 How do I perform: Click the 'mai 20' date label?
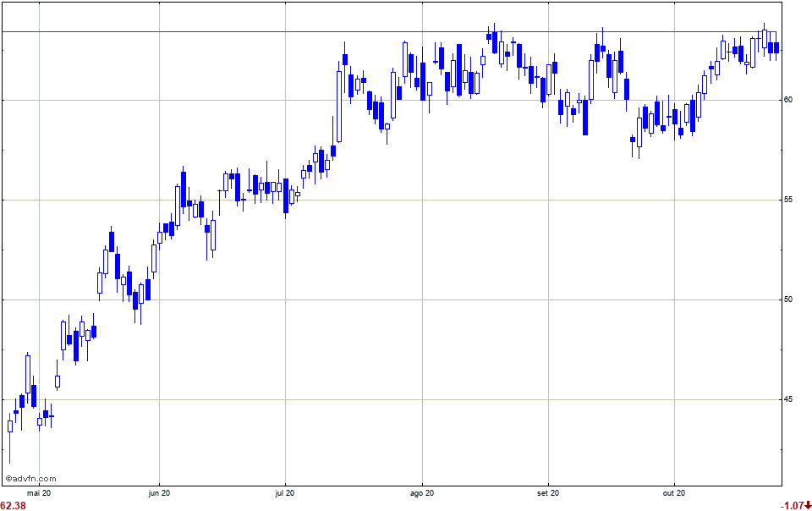click(x=39, y=493)
